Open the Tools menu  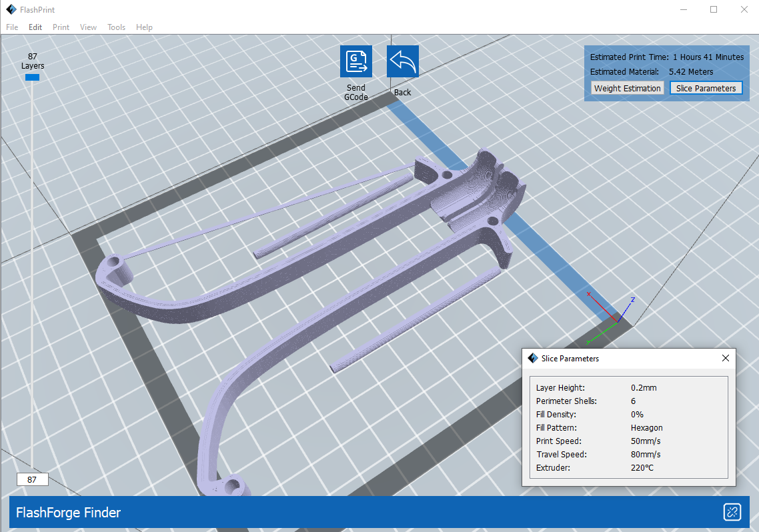coord(116,27)
